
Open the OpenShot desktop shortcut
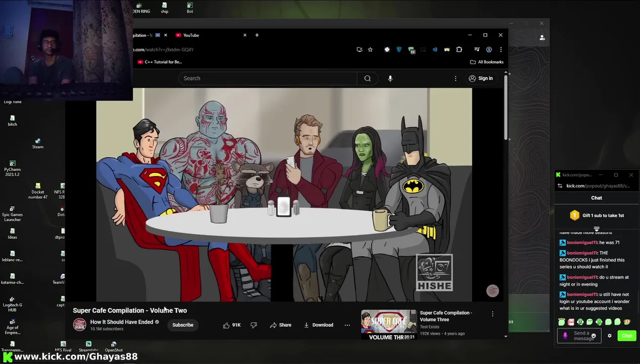click(x=114, y=347)
